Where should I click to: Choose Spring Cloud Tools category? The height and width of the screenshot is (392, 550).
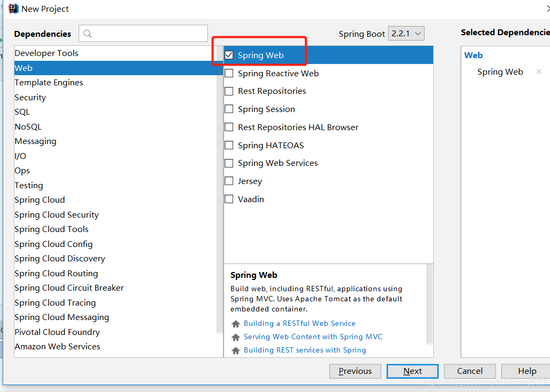coord(115,229)
